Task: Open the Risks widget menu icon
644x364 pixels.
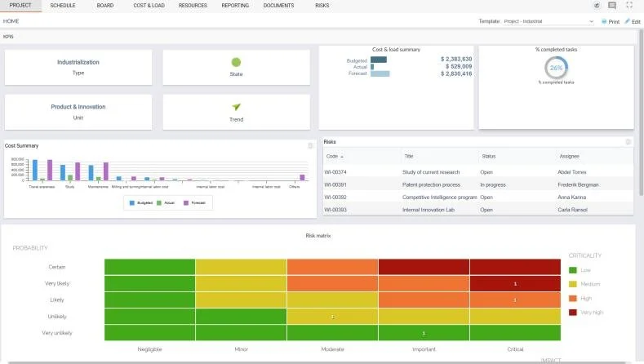Action: [x=628, y=142]
